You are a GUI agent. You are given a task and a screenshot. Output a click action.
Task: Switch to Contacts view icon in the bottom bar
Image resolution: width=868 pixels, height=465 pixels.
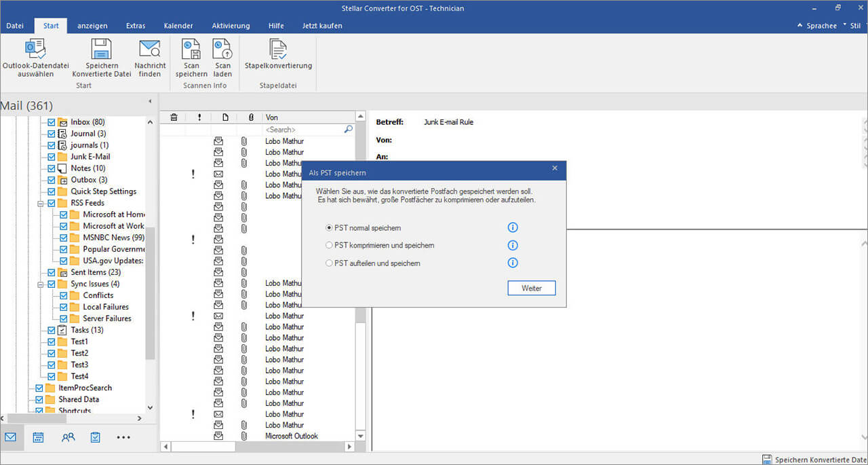[68, 437]
